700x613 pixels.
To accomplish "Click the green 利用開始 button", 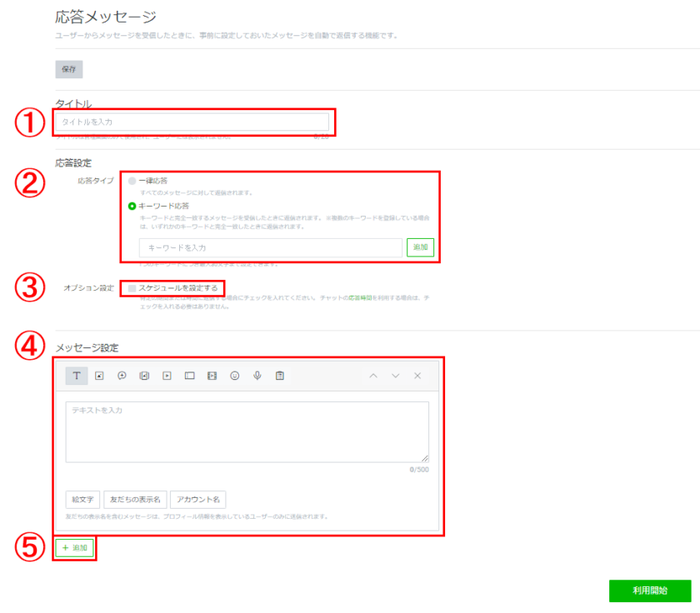I will click(650, 591).
